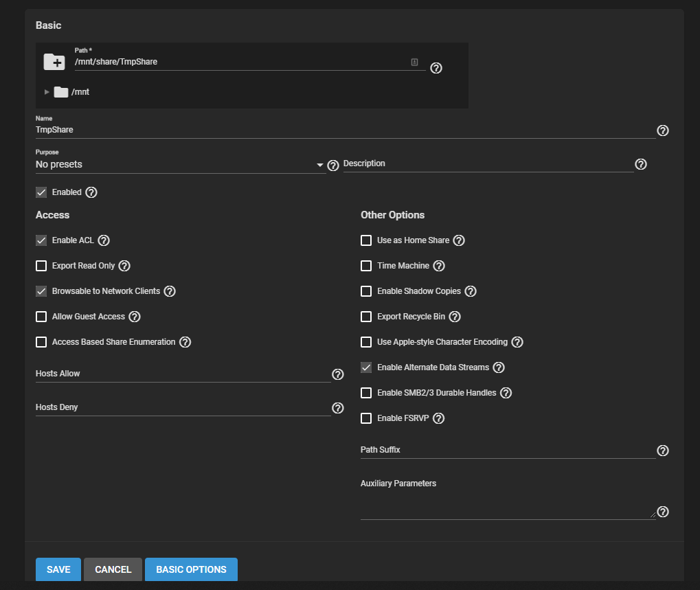Select the /mnt folder in tree

click(80, 92)
